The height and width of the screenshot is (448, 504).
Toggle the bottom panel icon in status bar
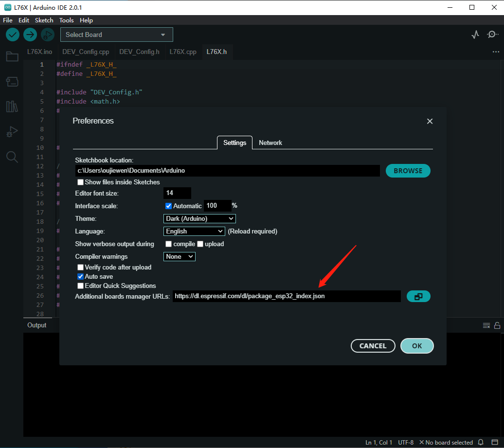[495, 443]
